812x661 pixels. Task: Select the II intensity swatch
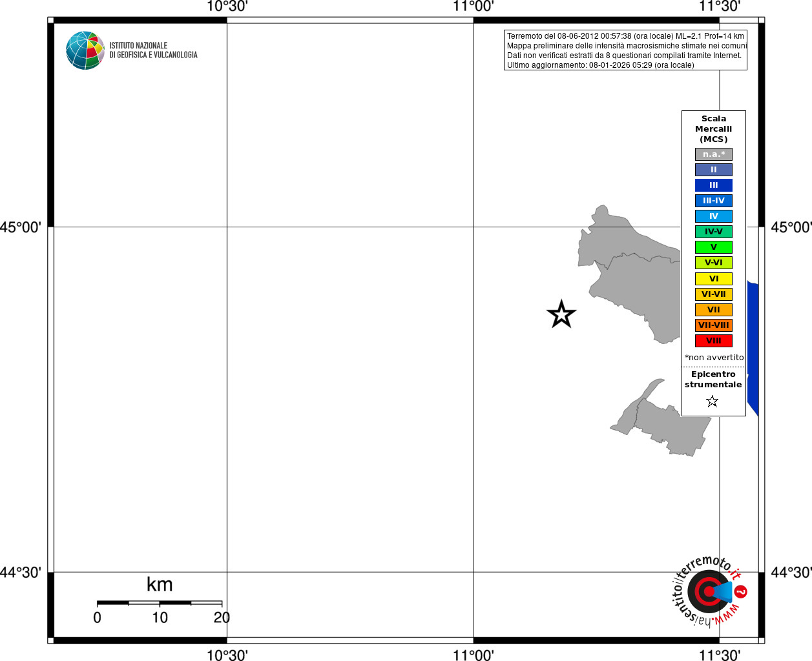tap(714, 170)
